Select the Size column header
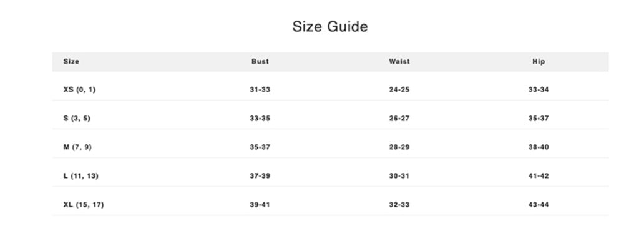The width and height of the screenshot is (644, 231). pyautogui.click(x=72, y=62)
